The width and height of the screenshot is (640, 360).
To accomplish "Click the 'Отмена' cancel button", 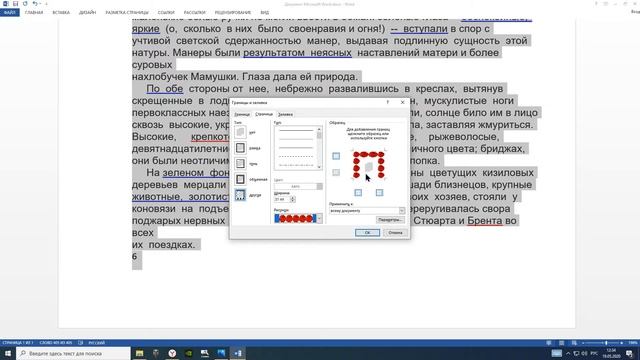I will tap(395, 233).
